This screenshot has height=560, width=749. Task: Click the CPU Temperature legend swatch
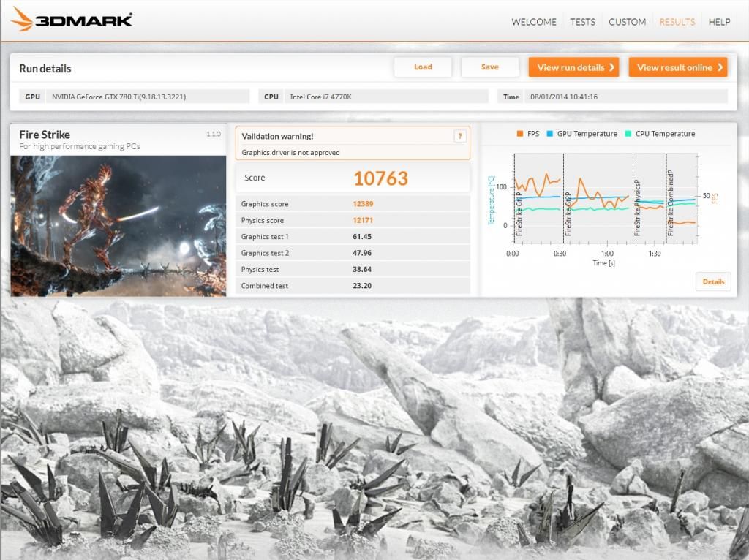[x=628, y=134]
